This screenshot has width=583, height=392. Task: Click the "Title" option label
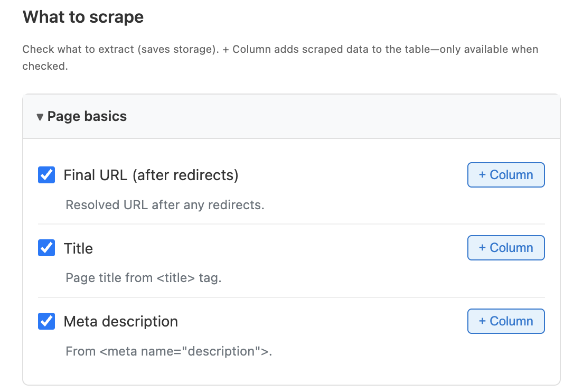tap(78, 248)
